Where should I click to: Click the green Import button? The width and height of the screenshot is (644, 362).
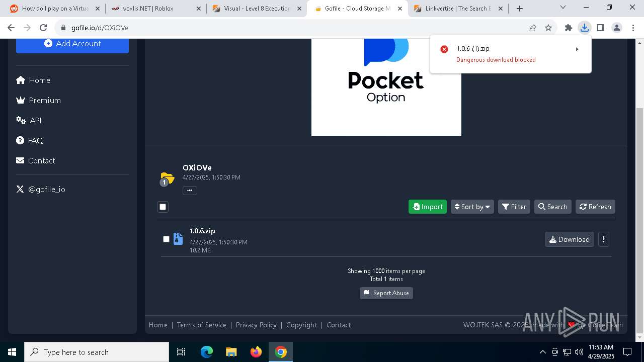pyautogui.click(x=428, y=207)
